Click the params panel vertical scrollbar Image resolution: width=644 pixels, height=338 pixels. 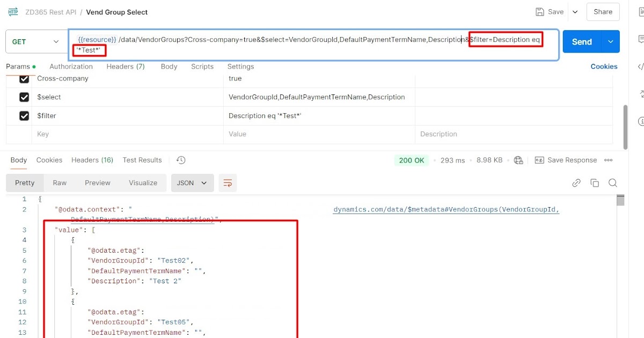click(x=625, y=127)
